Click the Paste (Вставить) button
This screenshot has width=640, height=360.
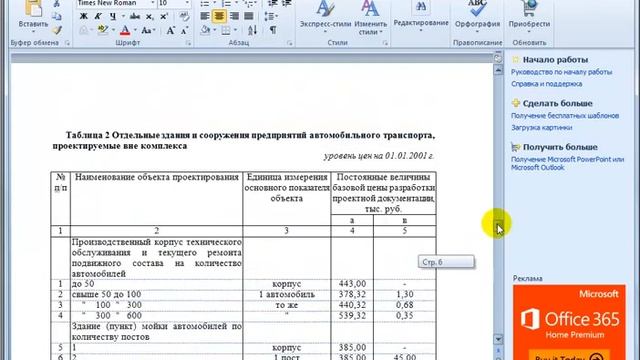click(x=33, y=16)
